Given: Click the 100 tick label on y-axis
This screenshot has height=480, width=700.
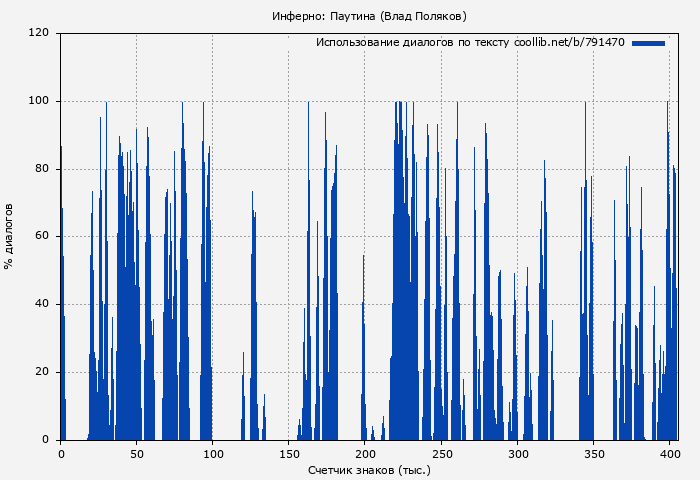Looking at the screenshot, I should coord(39,101).
